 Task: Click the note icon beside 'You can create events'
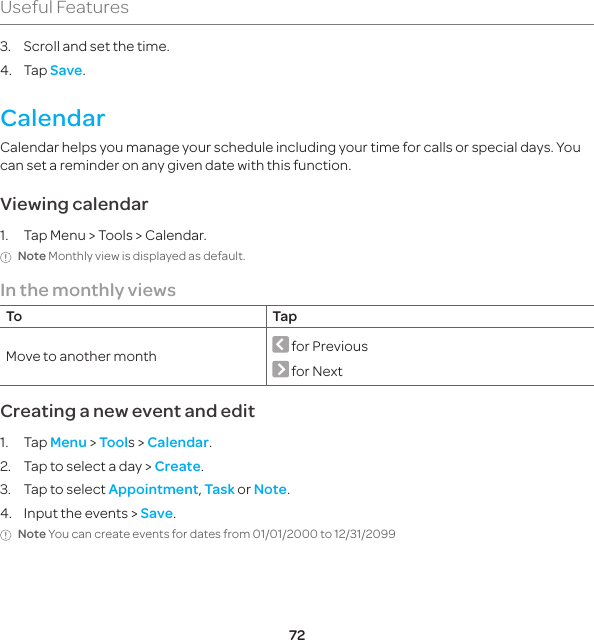[x=6, y=535]
